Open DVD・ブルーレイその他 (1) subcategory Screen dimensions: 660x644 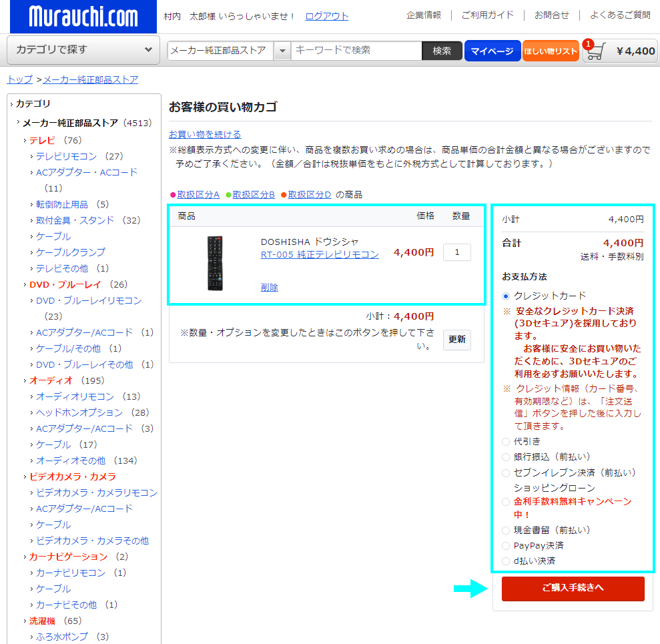tap(84, 364)
